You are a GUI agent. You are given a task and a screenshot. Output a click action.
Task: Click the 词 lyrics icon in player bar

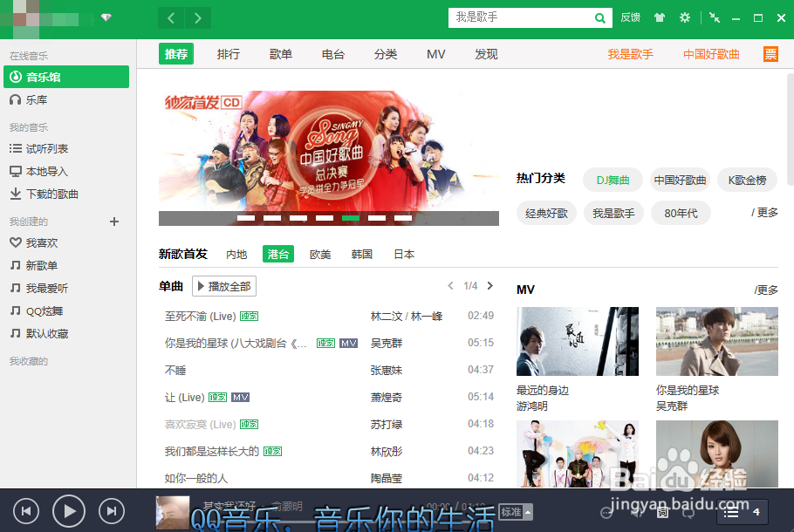pyautogui.click(x=661, y=513)
